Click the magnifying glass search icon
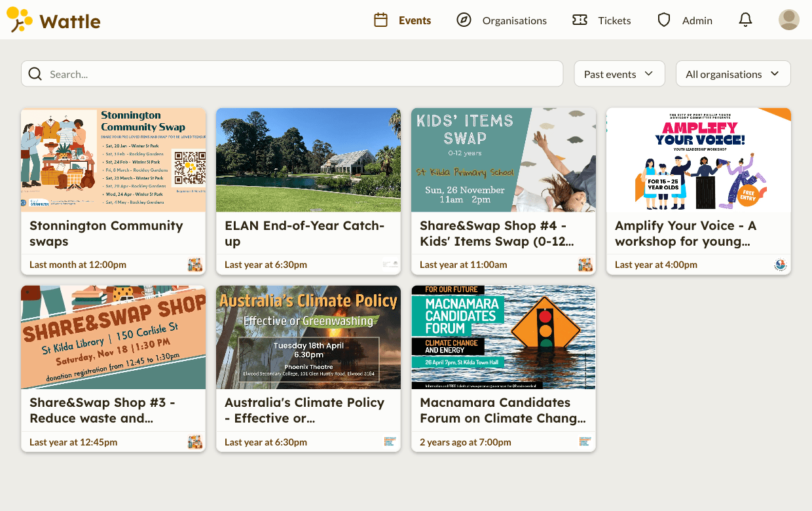 [x=35, y=73]
